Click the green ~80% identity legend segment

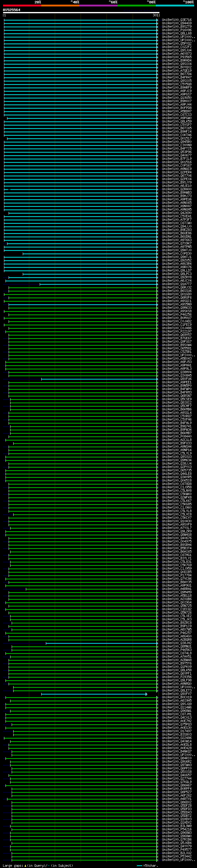136,6
